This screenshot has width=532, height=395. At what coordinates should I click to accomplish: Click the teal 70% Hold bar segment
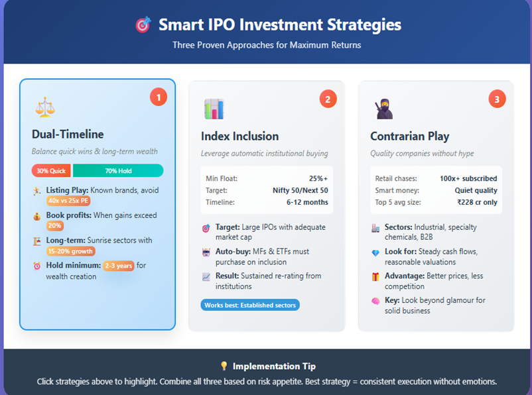(x=118, y=171)
